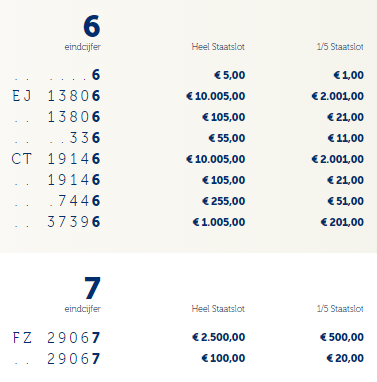Click the € 55,00 prize amount
Viewport: 377px width, 382px height.
click(x=227, y=138)
